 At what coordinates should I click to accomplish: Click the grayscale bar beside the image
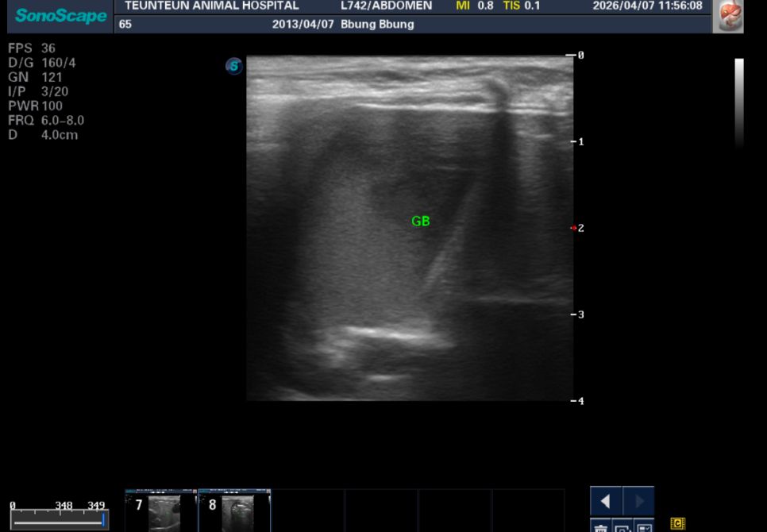[x=739, y=102]
